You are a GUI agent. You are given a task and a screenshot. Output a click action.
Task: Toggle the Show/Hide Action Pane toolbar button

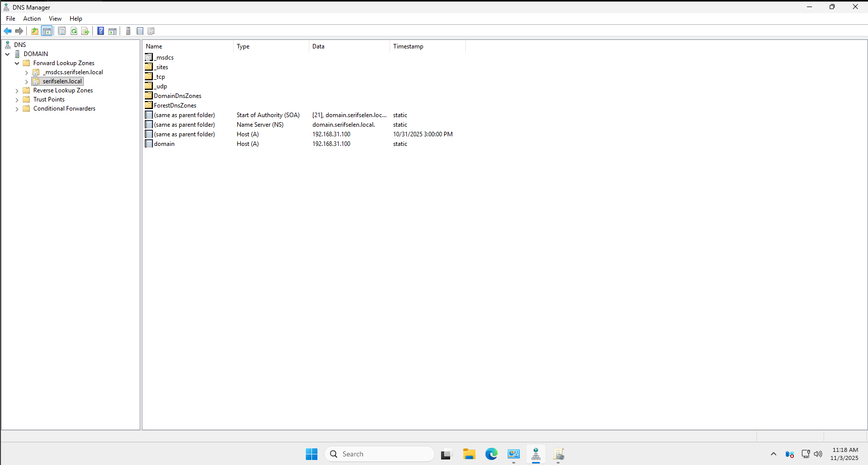point(113,31)
